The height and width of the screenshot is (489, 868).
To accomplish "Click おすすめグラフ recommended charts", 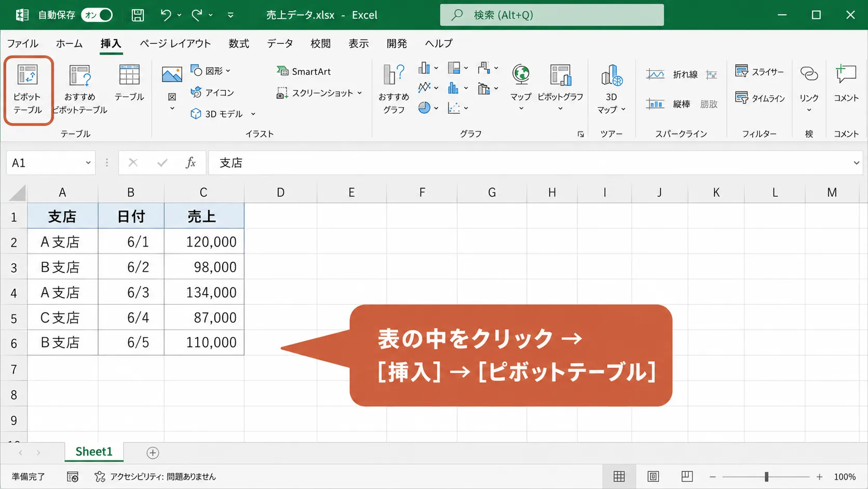I will (x=394, y=88).
